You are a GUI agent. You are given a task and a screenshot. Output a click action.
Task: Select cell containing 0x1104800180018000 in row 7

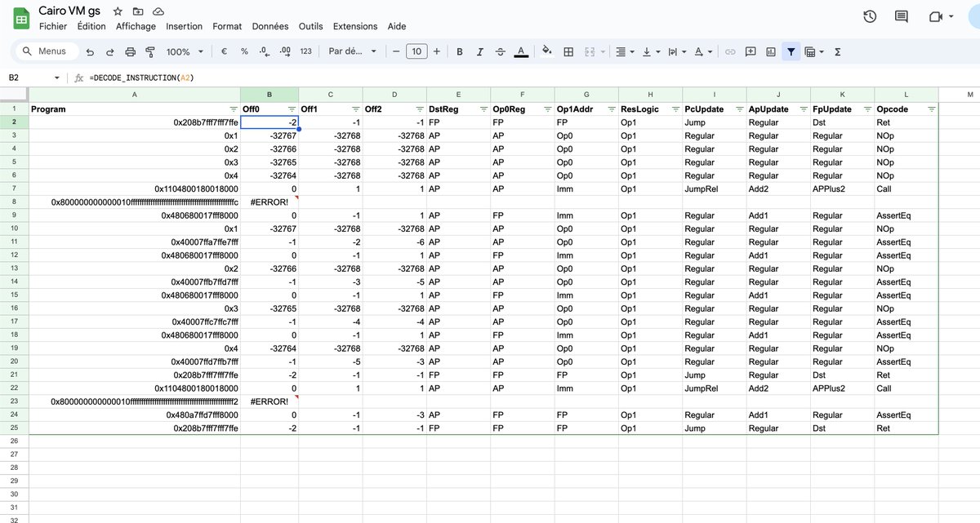pos(135,188)
